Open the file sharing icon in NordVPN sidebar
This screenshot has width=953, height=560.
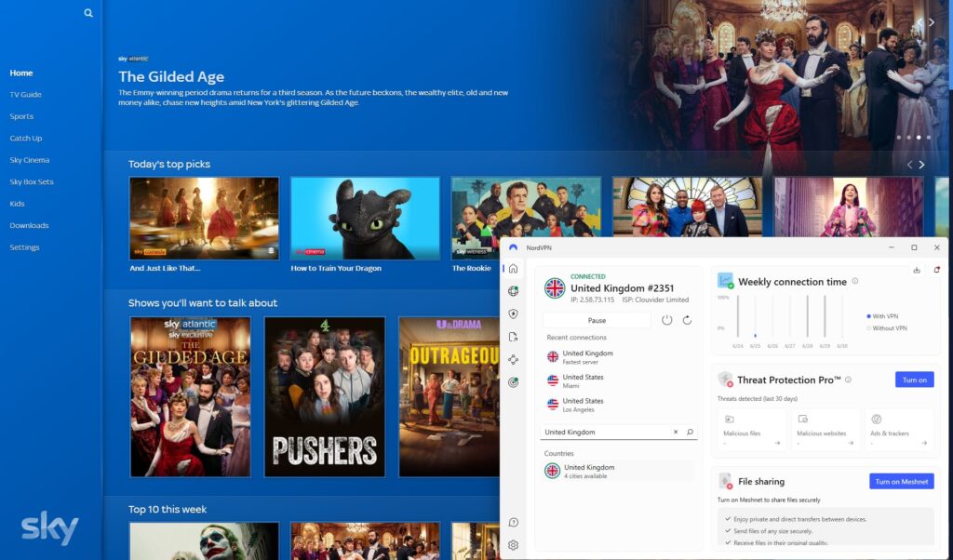(513, 337)
